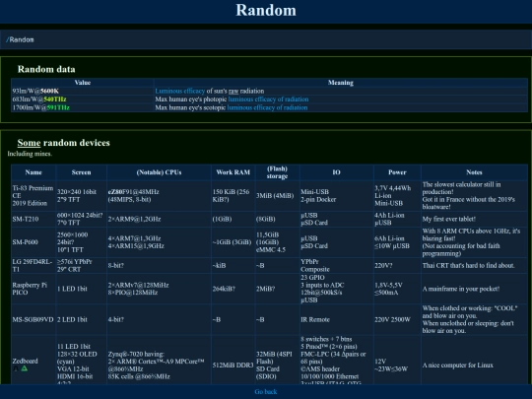This screenshot has width=532, height=399.
Task: Click the 'eZ80F91@48MHz' CPU cell
Action: [160, 196]
